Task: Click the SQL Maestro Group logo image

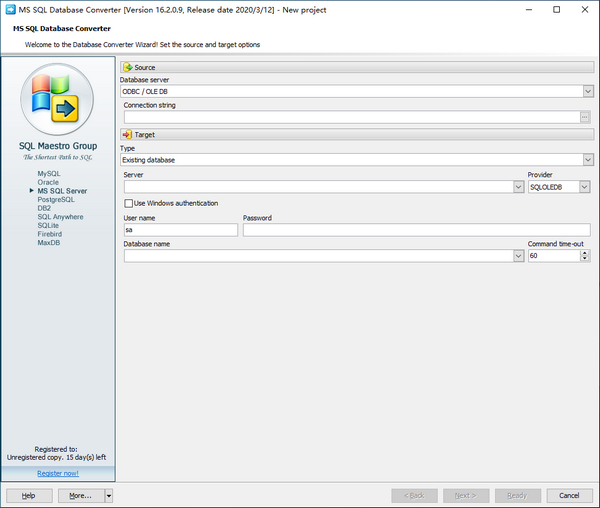Action: point(58,100)
